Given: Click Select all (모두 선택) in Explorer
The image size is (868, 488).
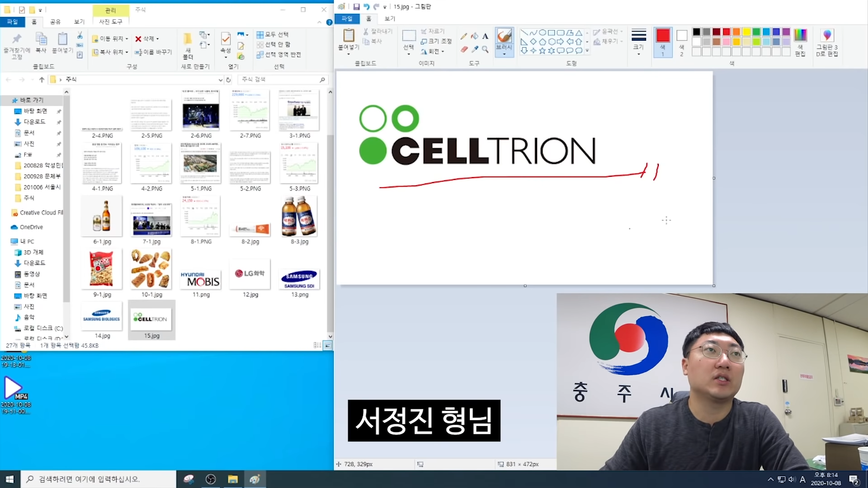Looking at the screenshot, I should [273, 34].
